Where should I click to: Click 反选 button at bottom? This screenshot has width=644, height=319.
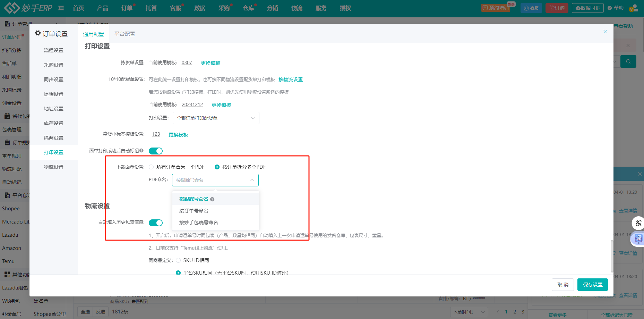pos(101,312)
